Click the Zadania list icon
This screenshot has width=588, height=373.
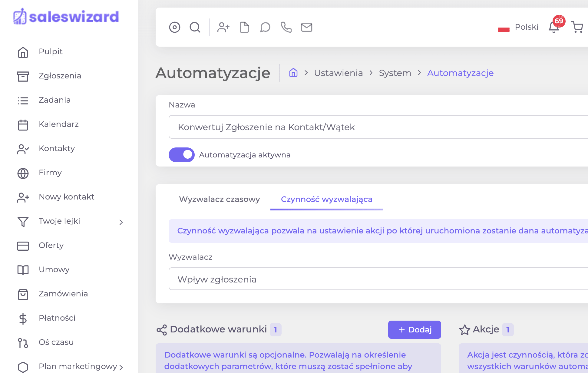click(x=23, y=101)
